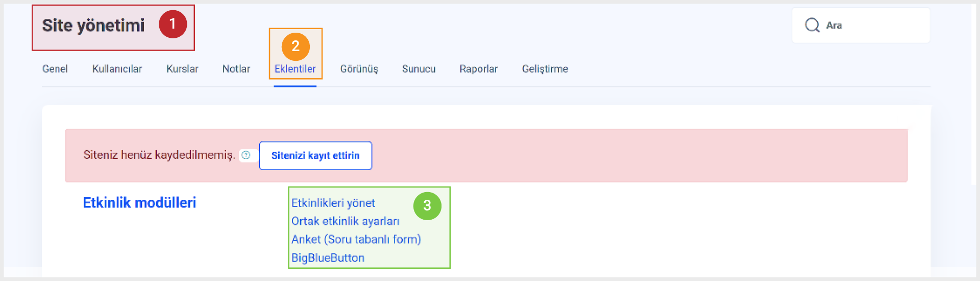Click the Anket (Soru tabanlı form) link
The image size is (980, 281).
[356, 240]
